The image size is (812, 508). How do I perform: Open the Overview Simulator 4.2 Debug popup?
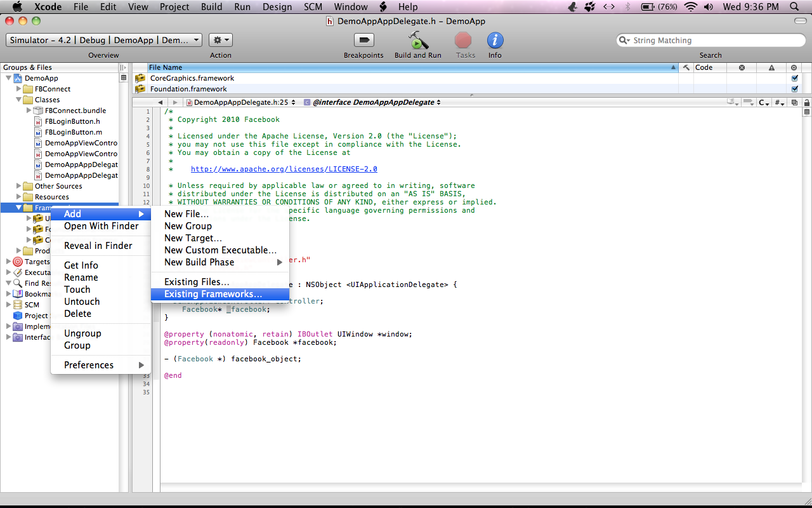pyautogui.click(x=104, y=40)
